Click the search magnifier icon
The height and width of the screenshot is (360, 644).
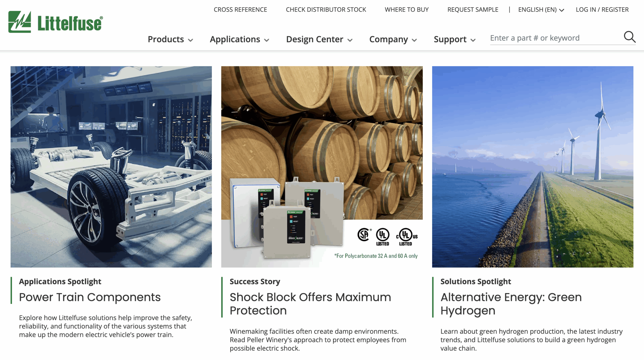pyautogui.click(x=630, y=37)
